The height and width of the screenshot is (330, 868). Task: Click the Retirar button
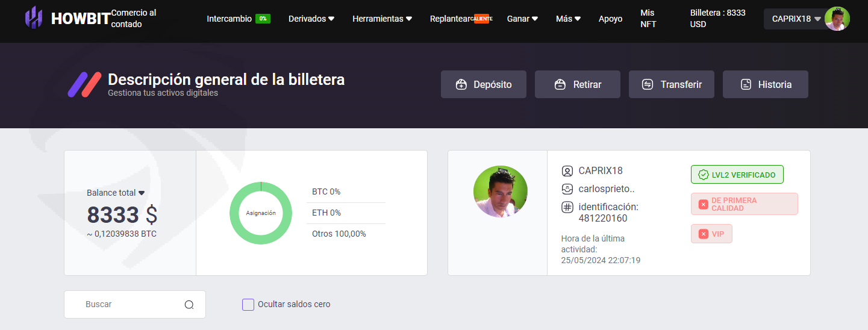click(578, 84)
